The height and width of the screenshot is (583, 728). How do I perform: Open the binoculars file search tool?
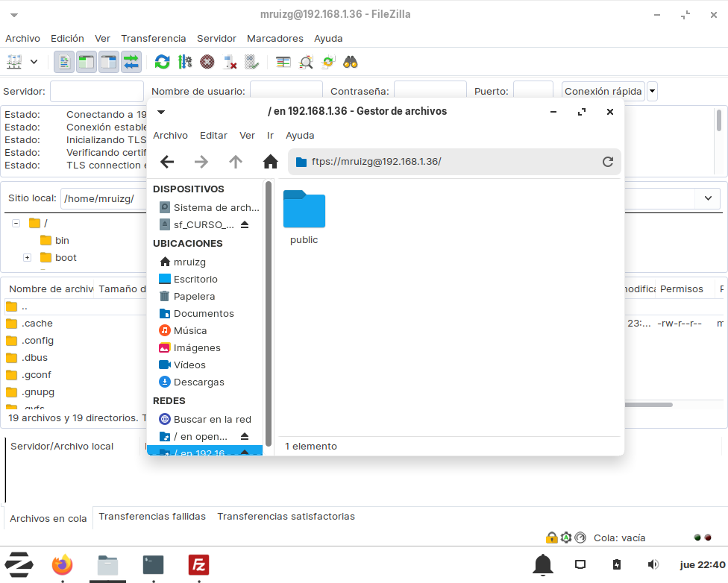pyautogui.click(x=351, y=62)
